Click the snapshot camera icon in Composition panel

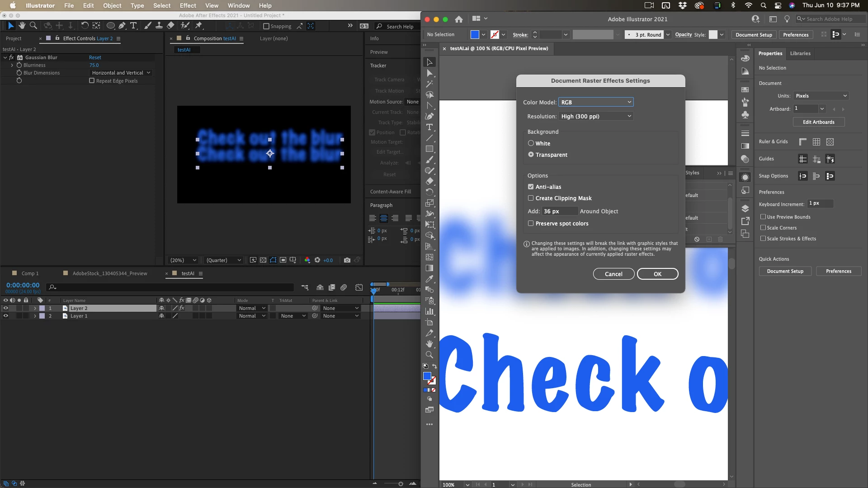pyautogui.click(x=347, y=260)
